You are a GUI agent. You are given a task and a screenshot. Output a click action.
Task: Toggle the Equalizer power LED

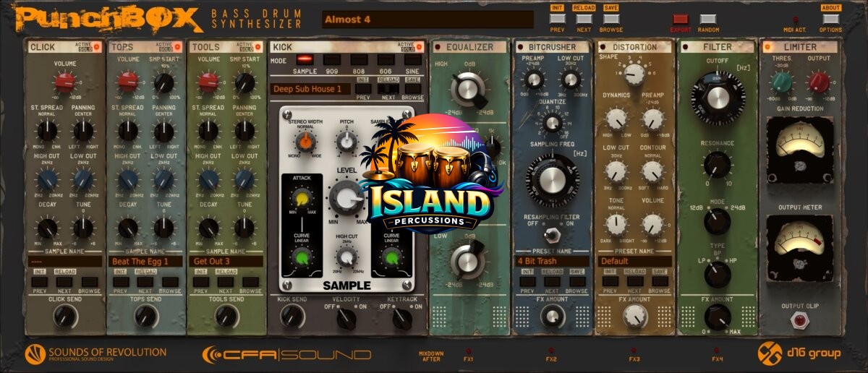[x=437, y=48]
